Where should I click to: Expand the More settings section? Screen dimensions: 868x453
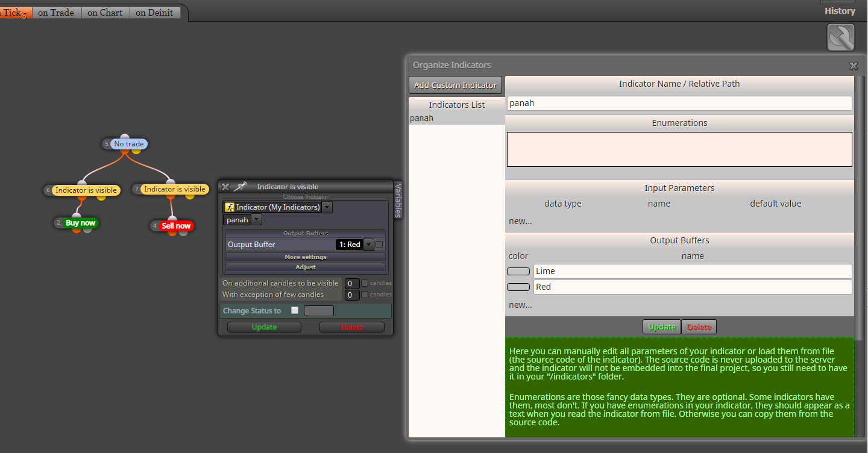(306, 257)
